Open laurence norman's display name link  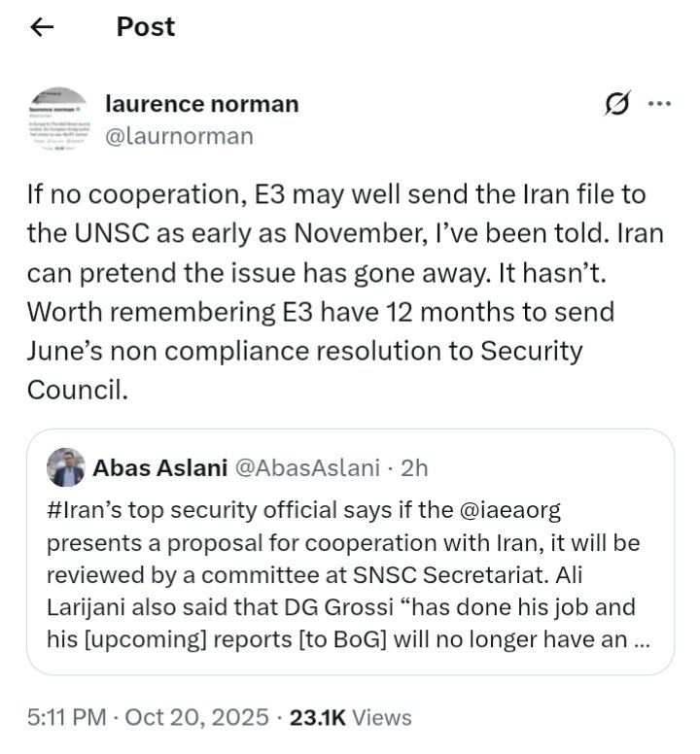(x=201, y=104)
